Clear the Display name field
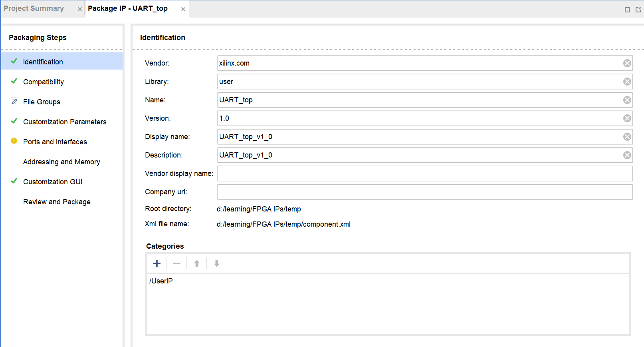The image size is (644, 347). pyautogui.click(x=627, y=137)
